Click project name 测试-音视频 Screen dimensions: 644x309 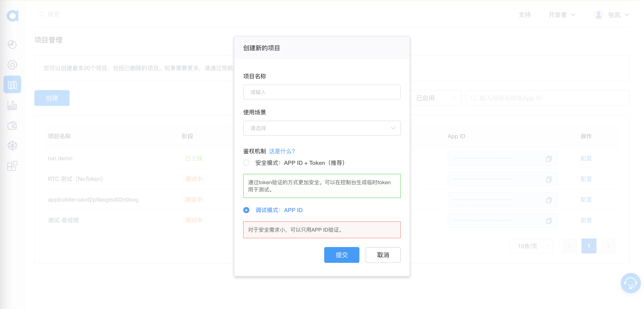[x=63, y=220]
